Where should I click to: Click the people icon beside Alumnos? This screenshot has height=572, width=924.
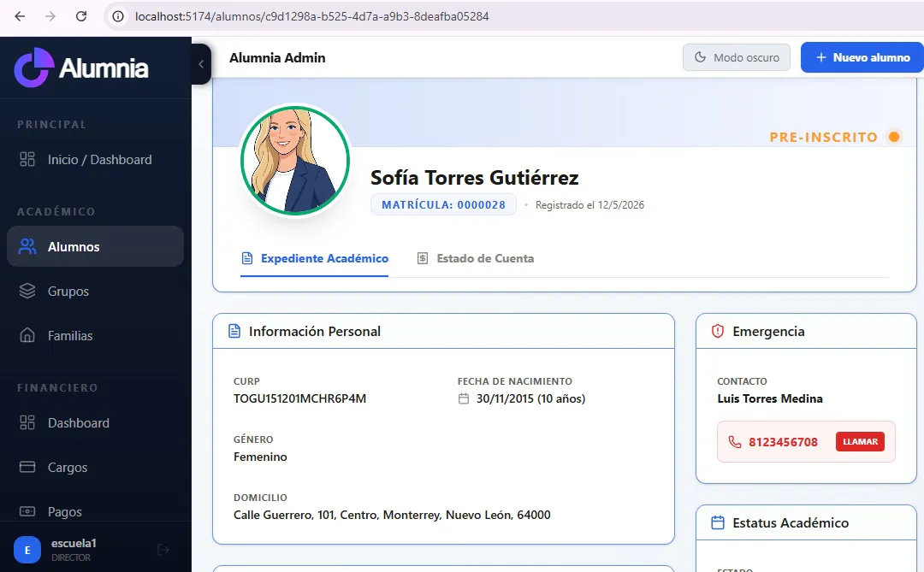coord(27,246)
